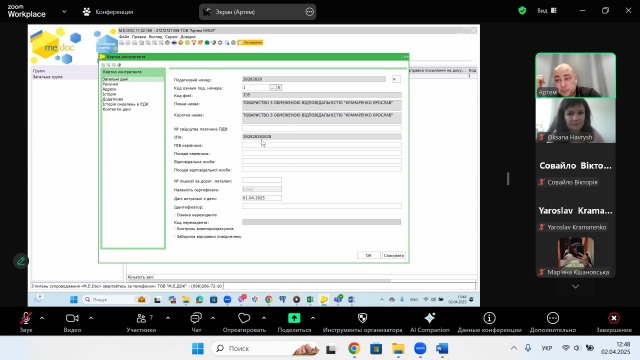Expand audio options arrow beside Звук
This screenshot has height=360, width=640.
click(42, 318)
